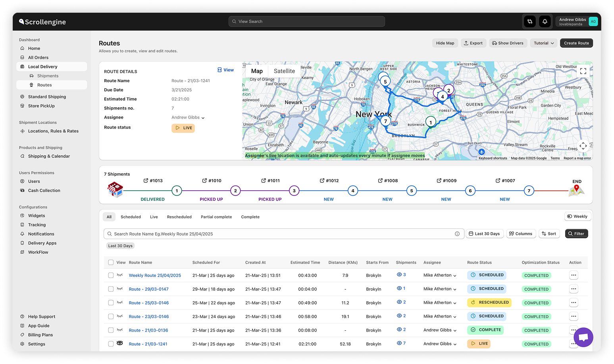Click search info icon in route search
Screen dimensions: 614x364
coord(457,234)
